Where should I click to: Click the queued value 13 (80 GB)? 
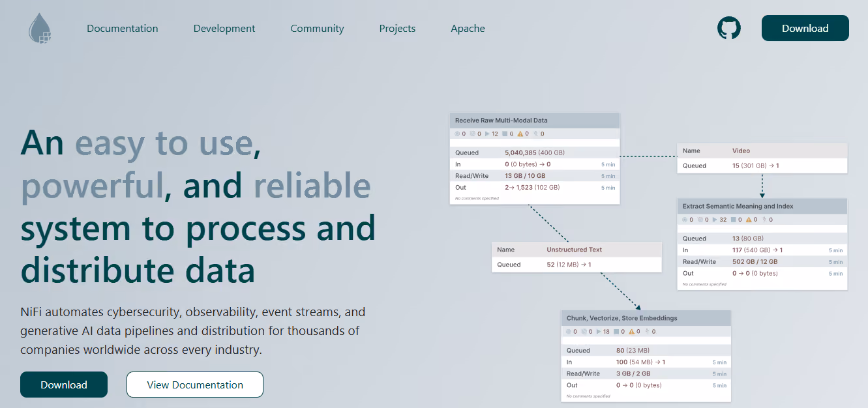coord(748,239)
